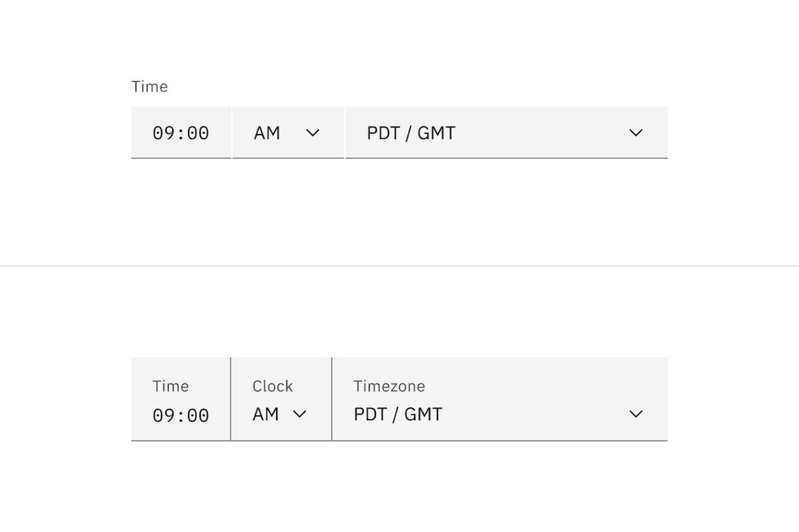The height and width of the screenshot is (532, 799).
Task: Click the 09:00 value in the fluid Time field
Action: [x=181, y=415]
